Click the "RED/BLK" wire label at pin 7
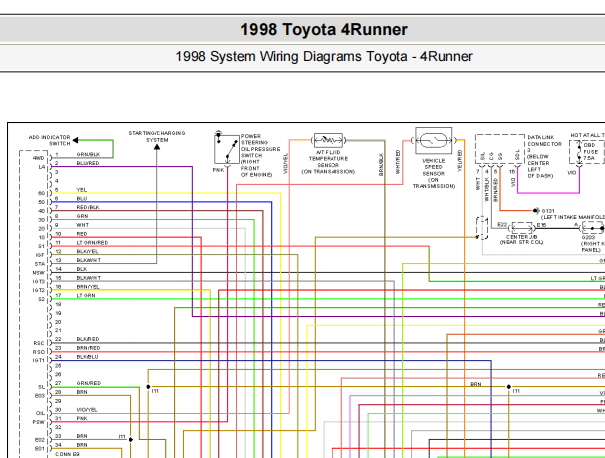 [88, 207]
